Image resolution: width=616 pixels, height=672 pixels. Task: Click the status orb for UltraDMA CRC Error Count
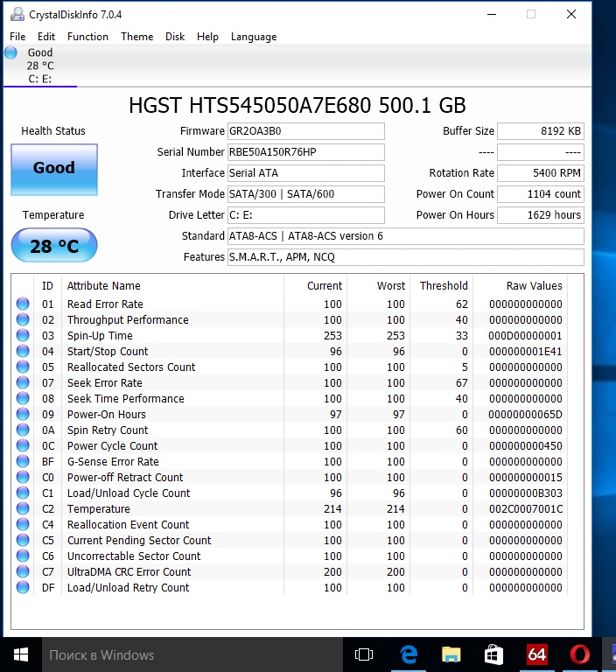[x=23, y=571]
